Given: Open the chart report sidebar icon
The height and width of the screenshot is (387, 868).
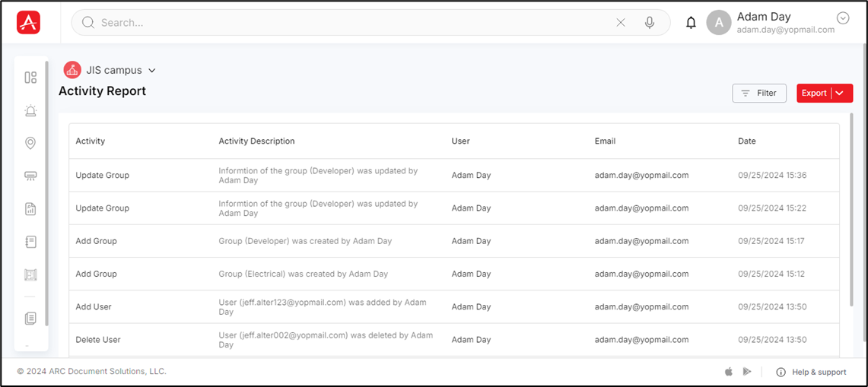Looking at the screenshot, I should click(30, 209).
